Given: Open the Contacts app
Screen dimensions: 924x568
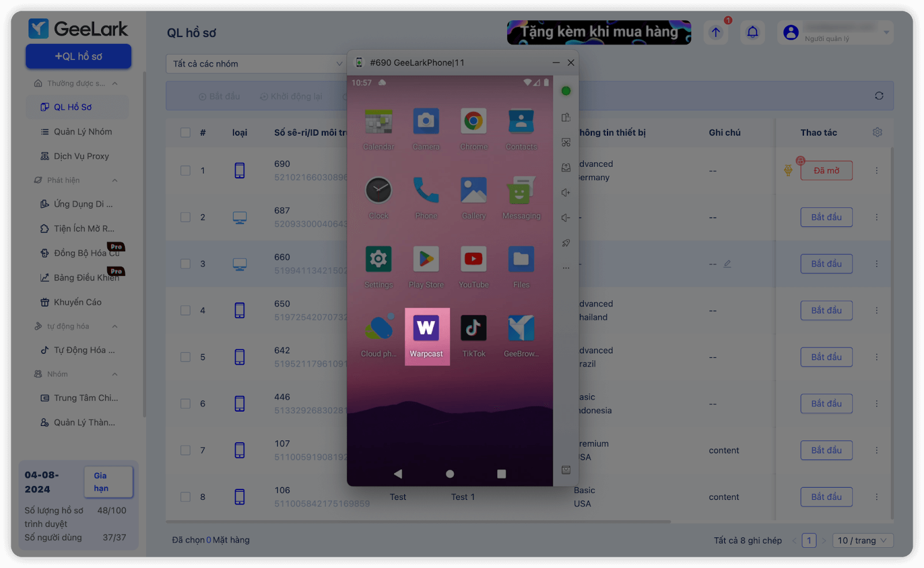Looking at the screenshot, I should 521,129.
